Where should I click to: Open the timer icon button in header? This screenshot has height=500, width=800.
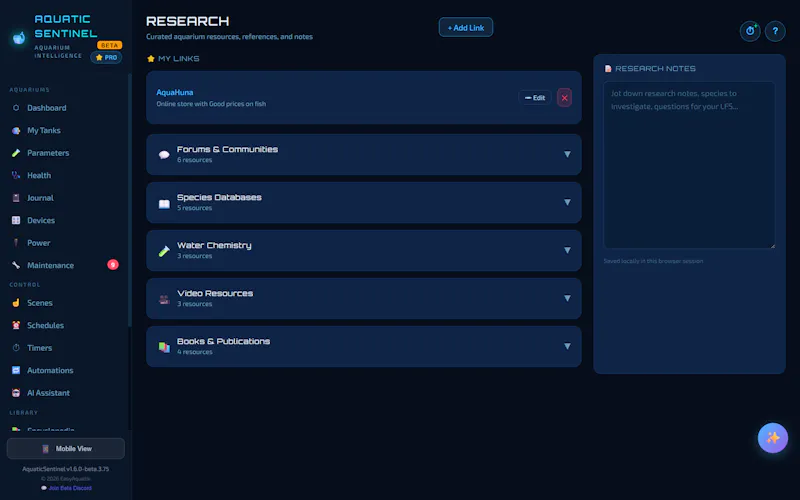(750, 31)
